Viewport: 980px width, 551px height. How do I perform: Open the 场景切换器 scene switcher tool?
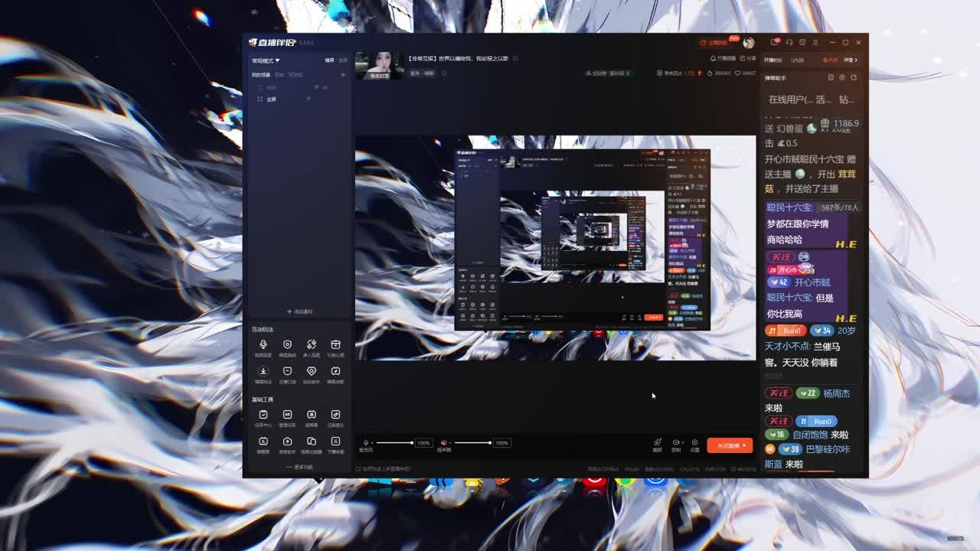312,445
